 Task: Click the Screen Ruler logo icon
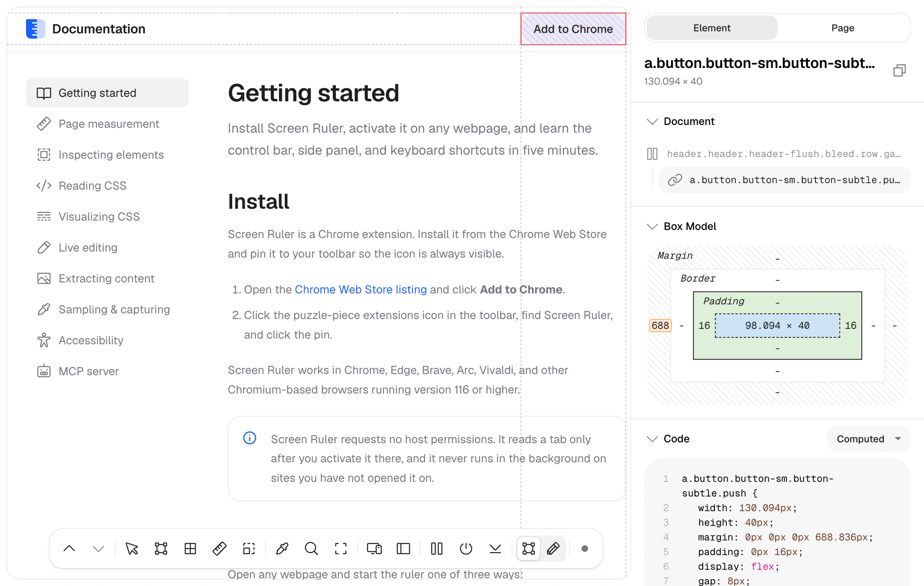click(36, 29)
